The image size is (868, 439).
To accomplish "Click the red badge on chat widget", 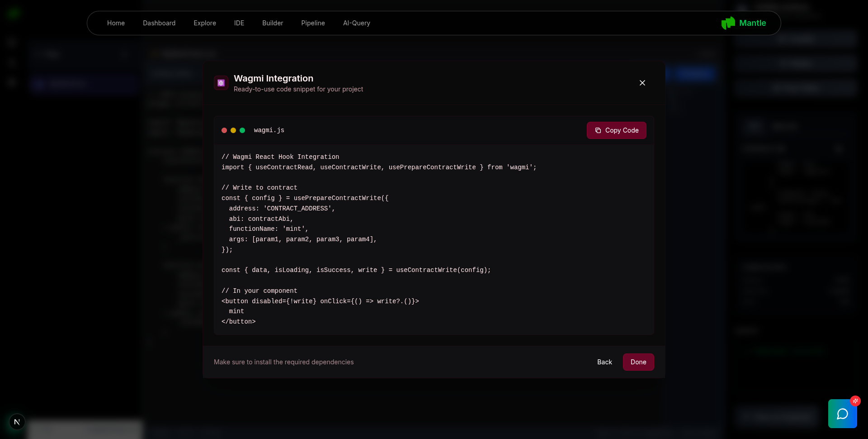I will [855, 401].
